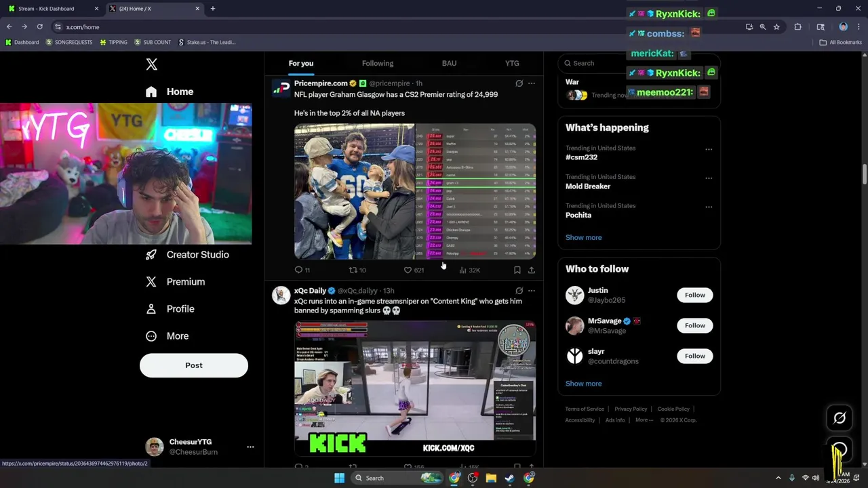Repost the Pricempire post
The width and height of the screenshot is (868, 488).
tap(357, 270)
